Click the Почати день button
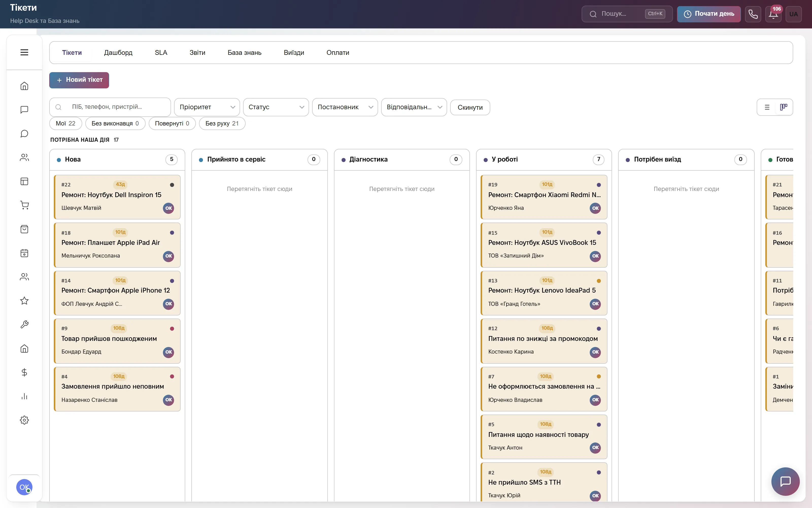This screenshot has width=812, height=508. click(709, 14)
